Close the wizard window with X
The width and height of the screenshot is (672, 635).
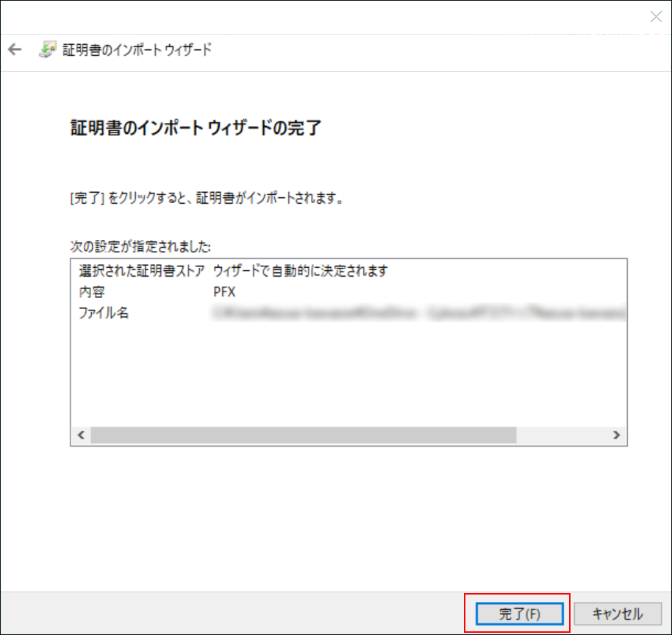pos(656,17)
